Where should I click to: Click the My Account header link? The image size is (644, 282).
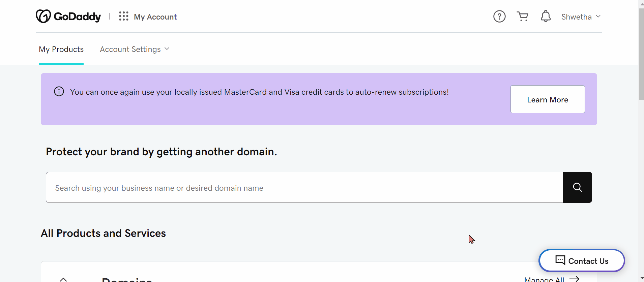point(155,17)
